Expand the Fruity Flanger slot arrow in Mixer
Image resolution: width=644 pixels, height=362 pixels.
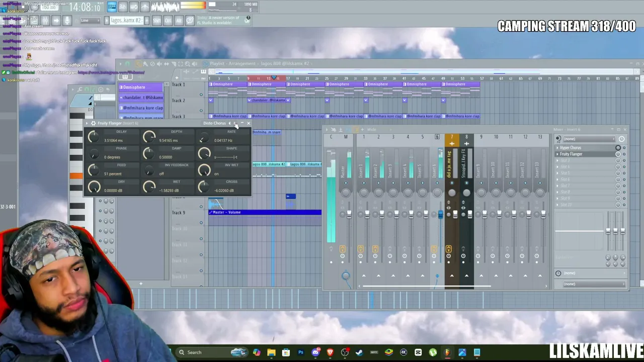coord(557,154)
